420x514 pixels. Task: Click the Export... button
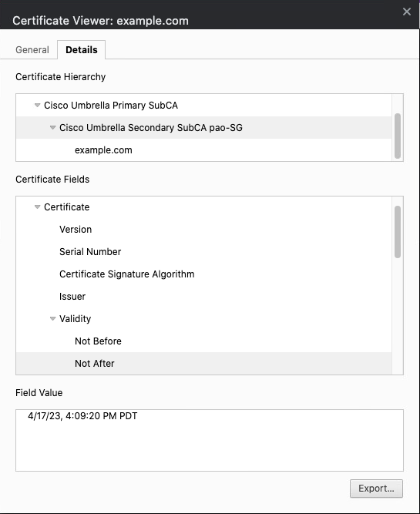tap(376, 489)
